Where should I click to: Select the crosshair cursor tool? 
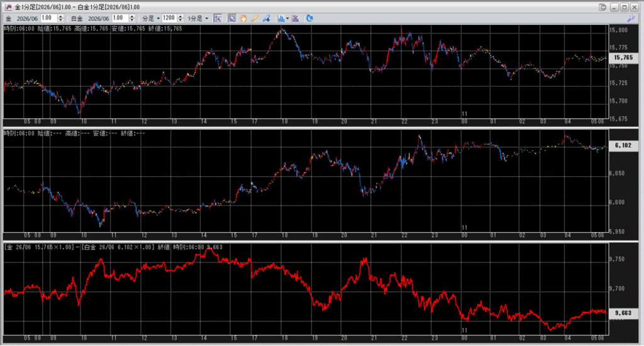coord(218,18)
